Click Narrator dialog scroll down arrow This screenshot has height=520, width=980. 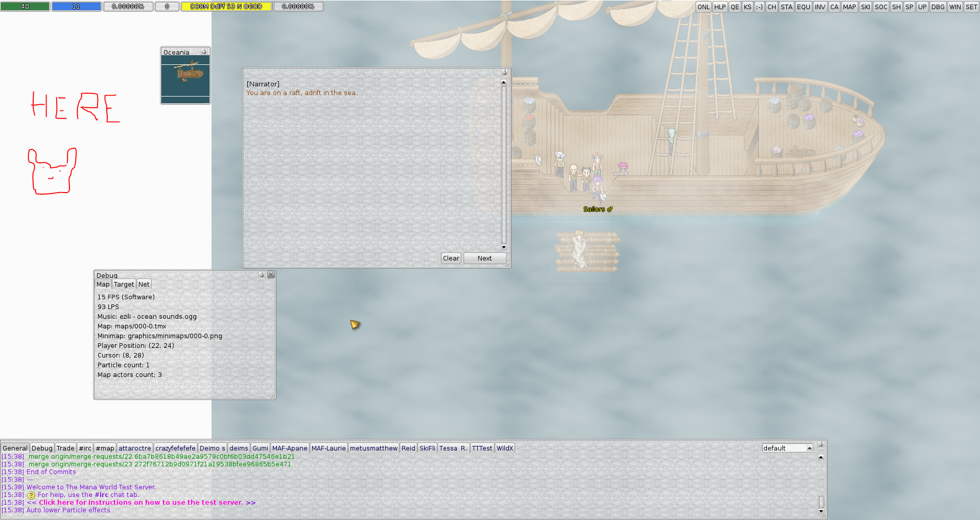pyautogui.click(x=504, y=247)
